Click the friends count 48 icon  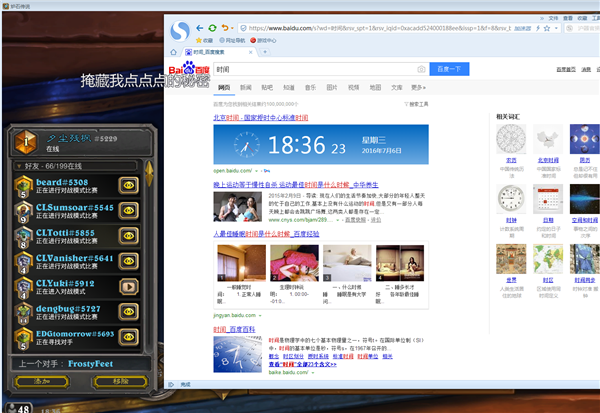(18, 408)
